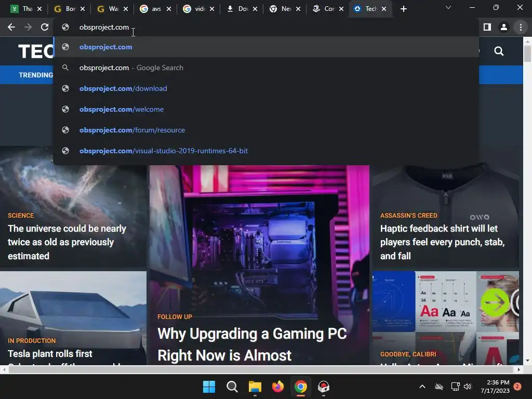
Task: Launch Firefox from the taskbar
Action: point(278,387)
